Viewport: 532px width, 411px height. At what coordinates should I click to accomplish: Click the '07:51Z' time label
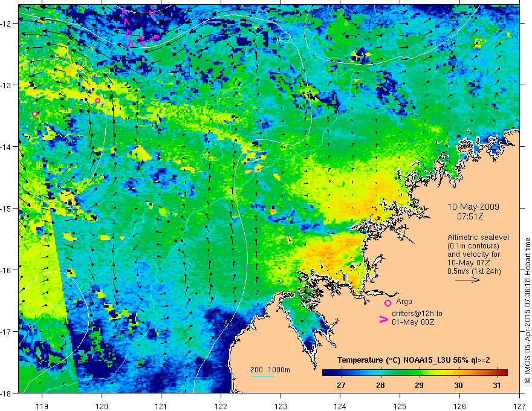coord(470,216)
